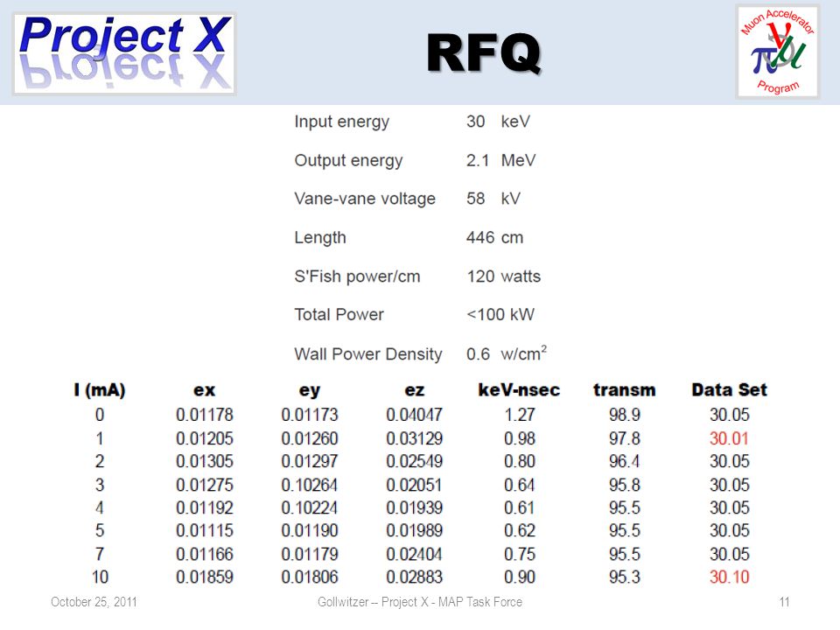Select ez value 0.03129
Image resolution: width=840 pixels, height=630 pixels.
click(x=415, y=438)
